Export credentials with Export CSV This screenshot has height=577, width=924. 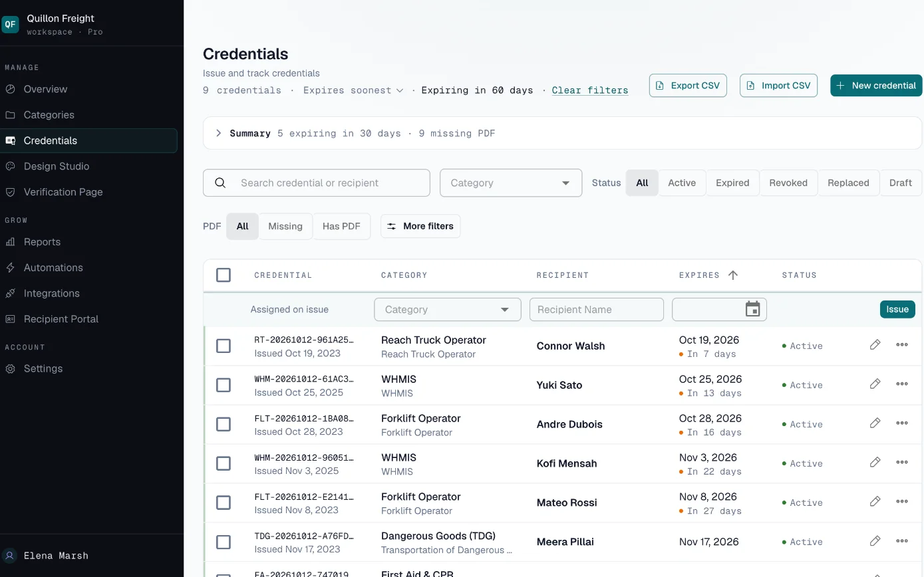tap(688, 86)
